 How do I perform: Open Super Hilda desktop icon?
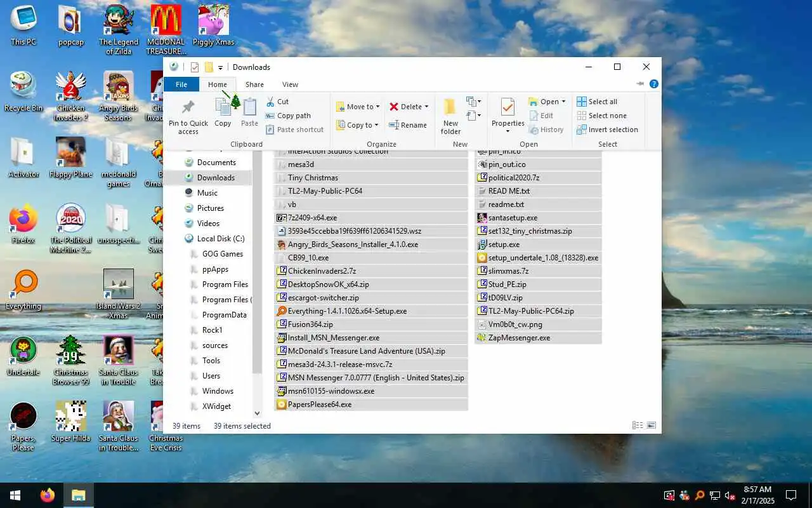tap(70, 422)
